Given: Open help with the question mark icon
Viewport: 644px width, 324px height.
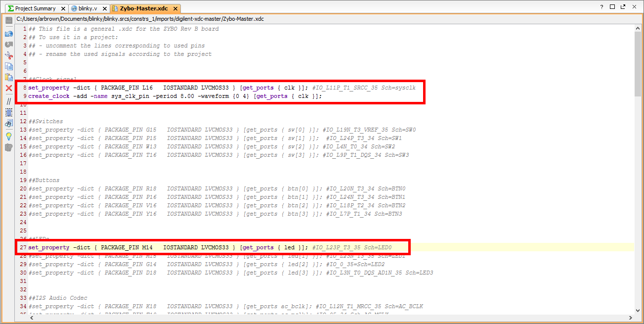Looking at the screenshot, I should tap(601, 7).
